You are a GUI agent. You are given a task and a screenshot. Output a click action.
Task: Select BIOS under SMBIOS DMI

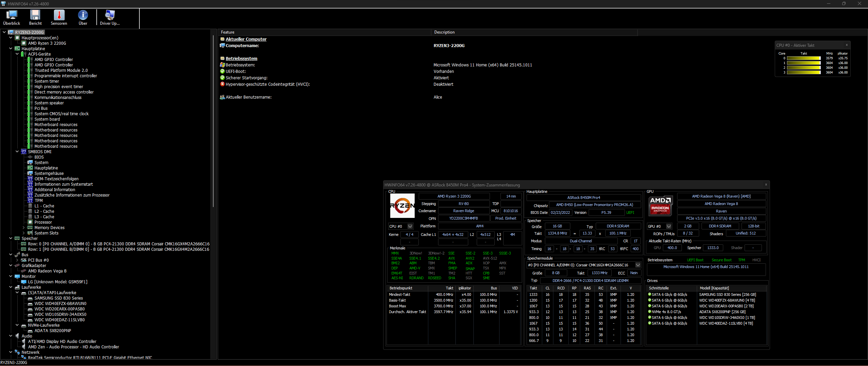tap(39, 157)
